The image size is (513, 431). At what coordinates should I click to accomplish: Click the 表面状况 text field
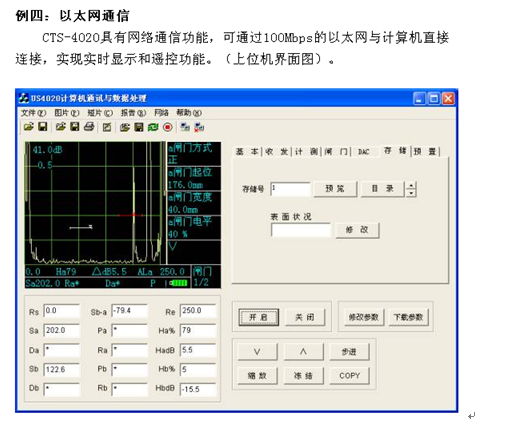click(x=300, y=230)
